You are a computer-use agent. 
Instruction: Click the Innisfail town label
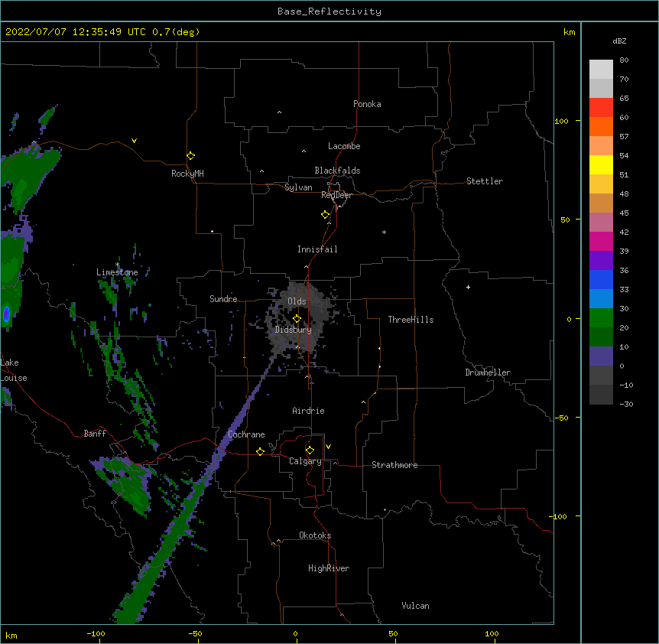click(x=317, y=249)
